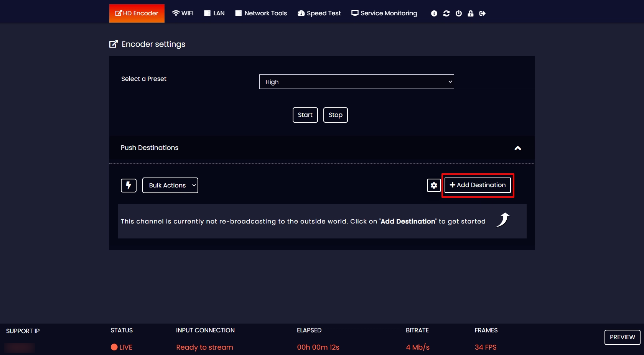Click the refresh/reboot icon in the navbar
Viewport: 644px width, 355px height.
coord(446,13)
